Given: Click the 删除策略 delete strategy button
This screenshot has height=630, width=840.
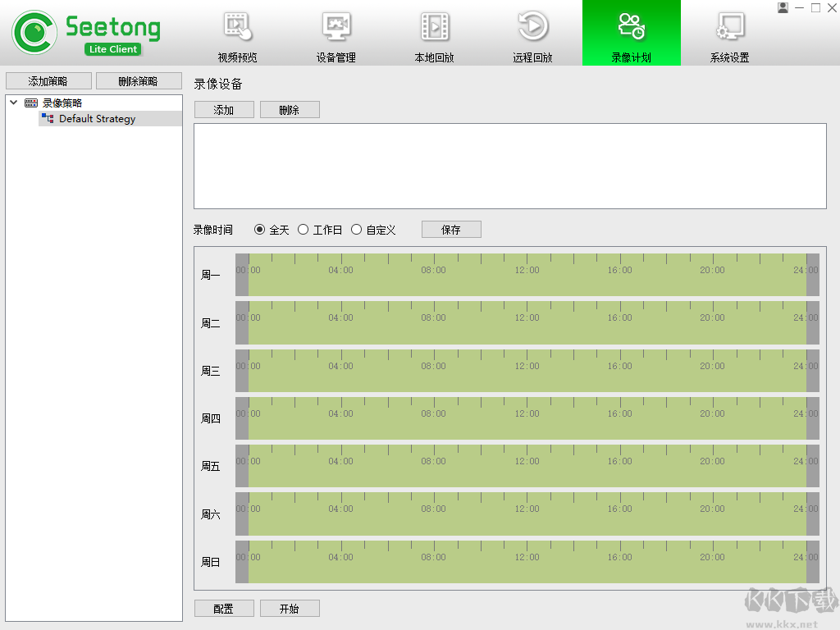Looking at the screenshot, I should coord(139,80).
